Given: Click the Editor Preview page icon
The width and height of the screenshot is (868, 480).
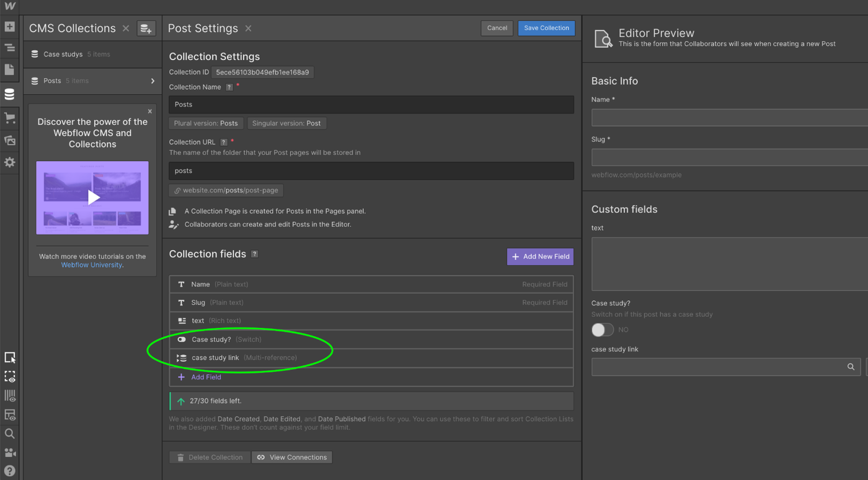Looking at the screenshot, I should pos(603,38).
